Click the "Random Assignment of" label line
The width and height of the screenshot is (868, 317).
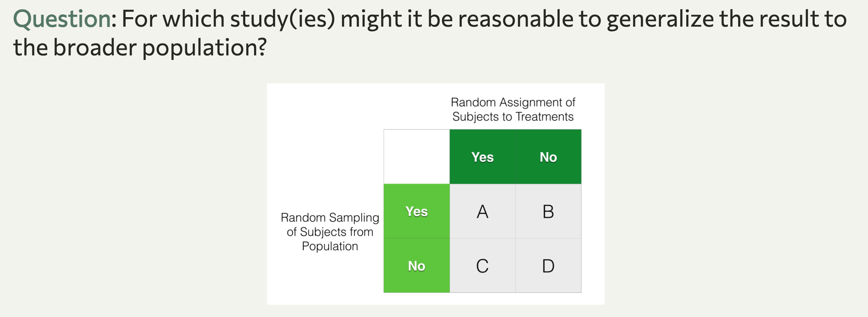(513, 102)
